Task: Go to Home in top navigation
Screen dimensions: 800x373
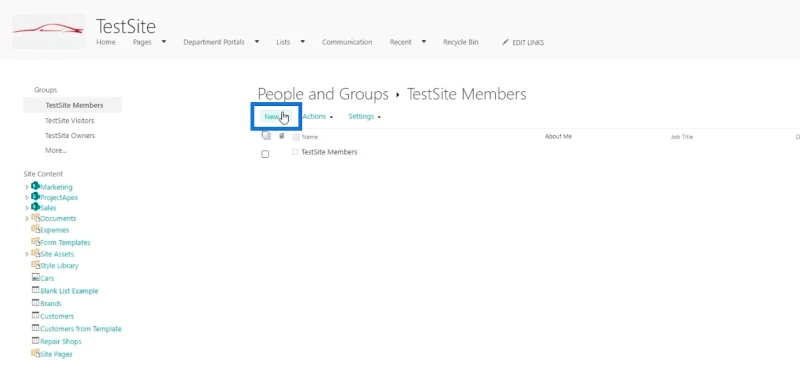Action: click(106, 42)
